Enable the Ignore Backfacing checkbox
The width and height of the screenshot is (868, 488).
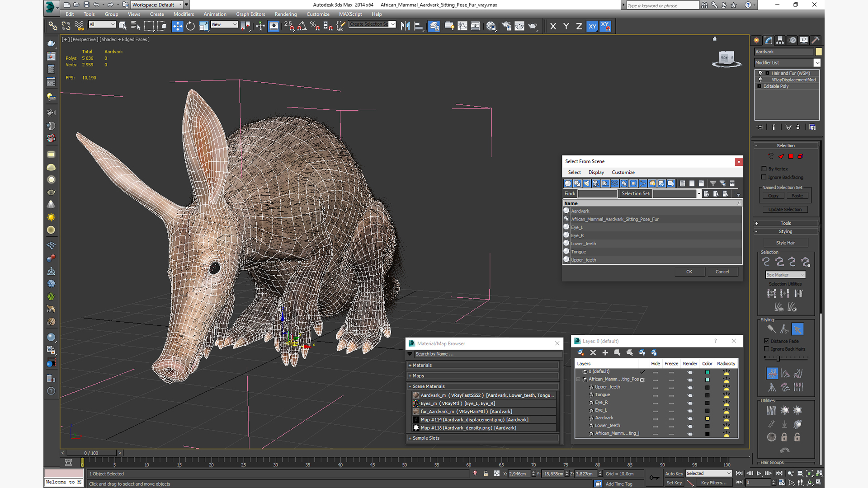[764, 177]
